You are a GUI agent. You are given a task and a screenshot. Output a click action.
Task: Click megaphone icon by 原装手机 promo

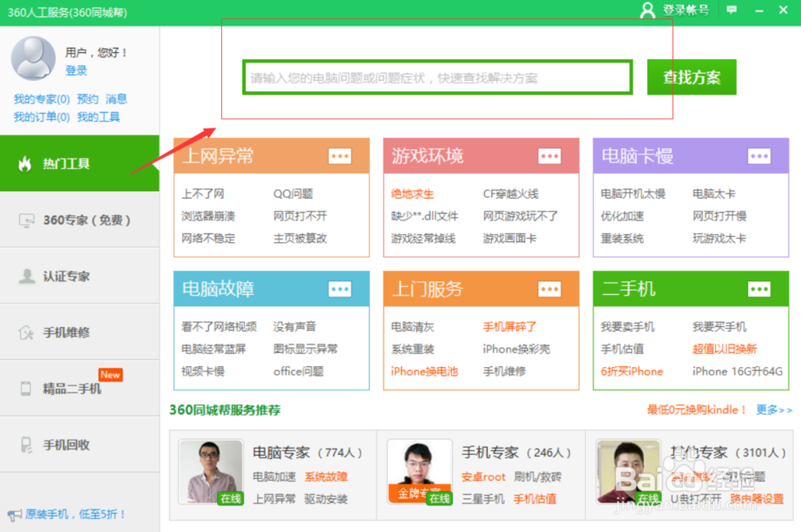pos(14,514)
